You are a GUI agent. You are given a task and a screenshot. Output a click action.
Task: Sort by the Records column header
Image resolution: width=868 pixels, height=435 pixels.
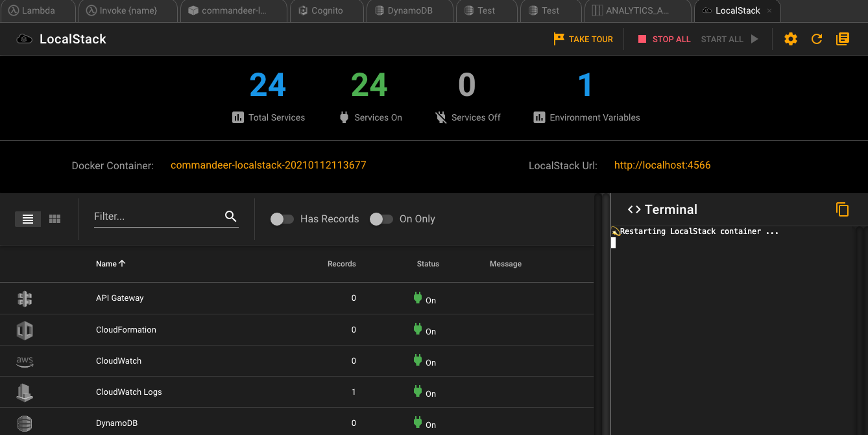pyautogui.click(x=342, y=264)
